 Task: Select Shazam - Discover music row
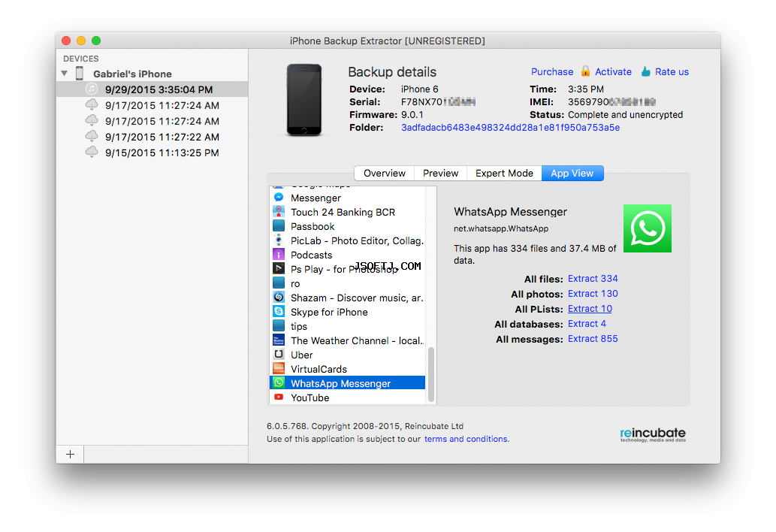[x=347, y=298]
